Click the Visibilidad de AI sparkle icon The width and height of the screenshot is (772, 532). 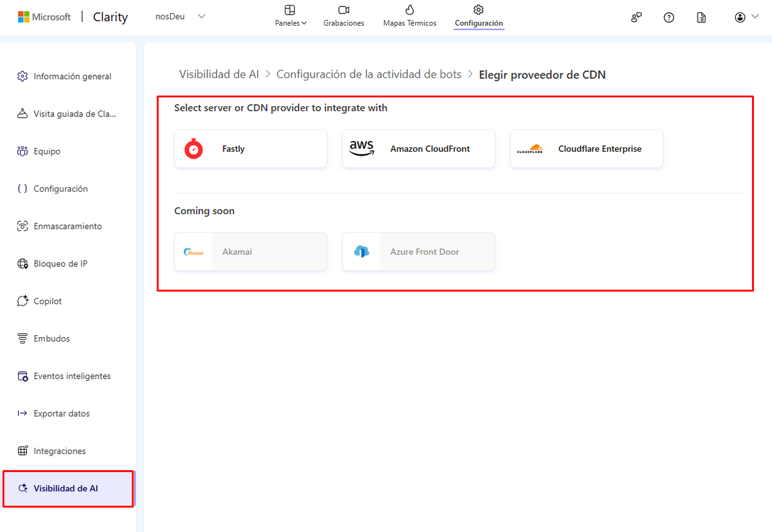(x=23, y=488)
